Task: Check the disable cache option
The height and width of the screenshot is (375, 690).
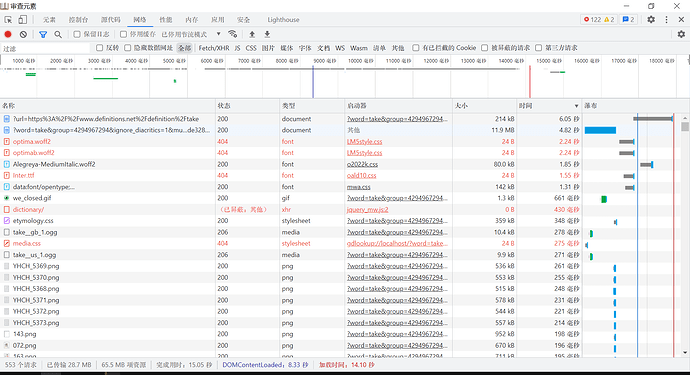Action: click(x=123, y=34)
